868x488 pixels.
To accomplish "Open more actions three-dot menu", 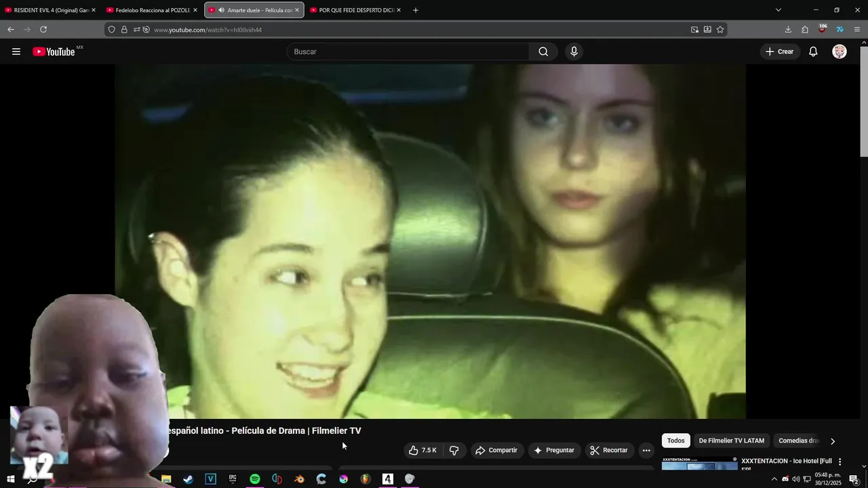I will (646, 450).
